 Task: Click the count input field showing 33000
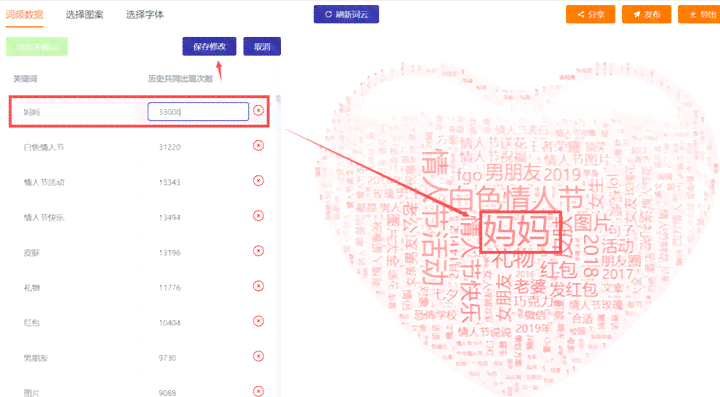[x=198, y=112]
